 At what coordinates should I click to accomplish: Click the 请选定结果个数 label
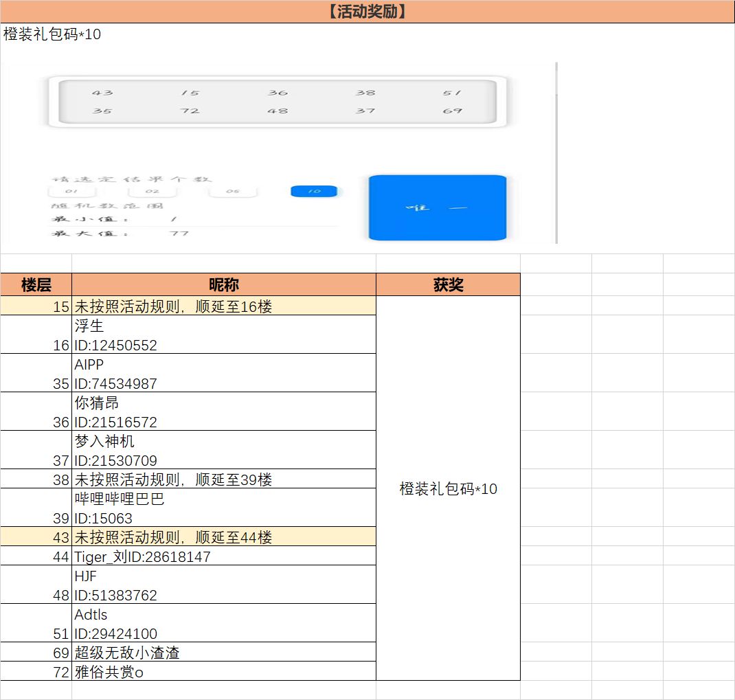pos(132,179)
